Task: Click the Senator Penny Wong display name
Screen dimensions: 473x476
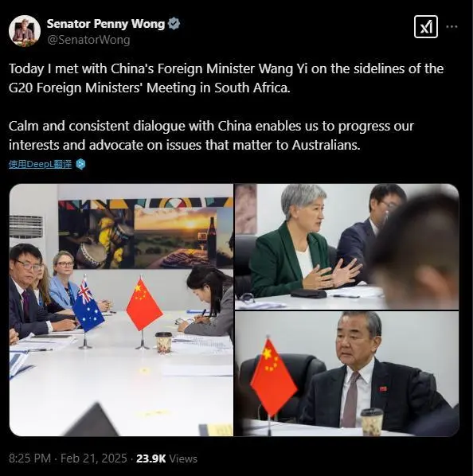Action: click(x=106, y=24)
